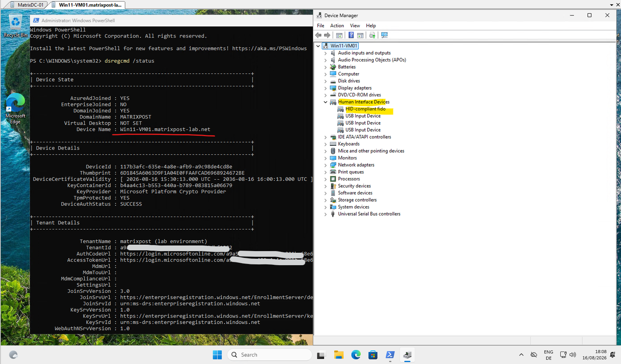Expand Audio inputs and outputs
Image resolution: width=621 pixels, height=364 pixels.
tap(325, 53)
